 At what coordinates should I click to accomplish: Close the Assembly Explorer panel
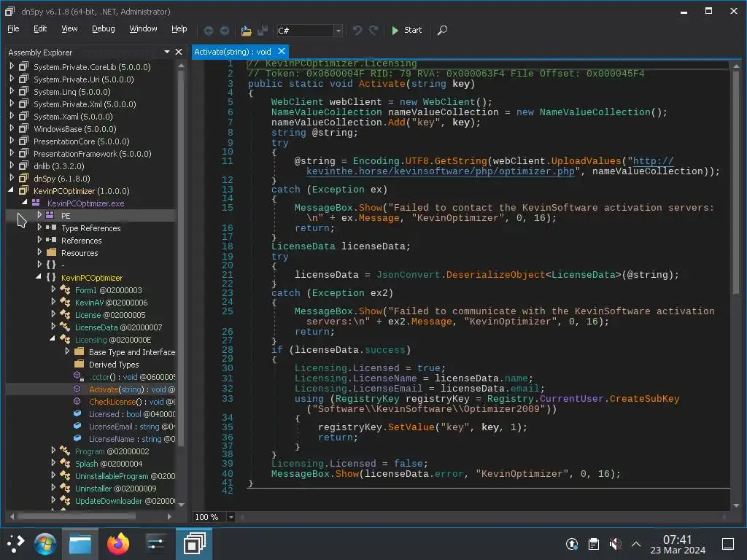(x=179, y=52)
